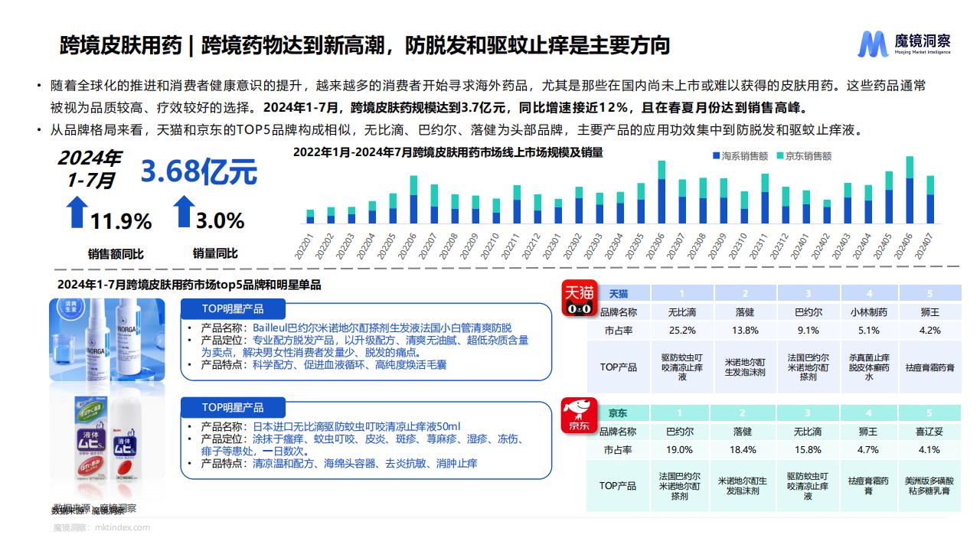Click the 3.68亿元 headline figure

198,172
